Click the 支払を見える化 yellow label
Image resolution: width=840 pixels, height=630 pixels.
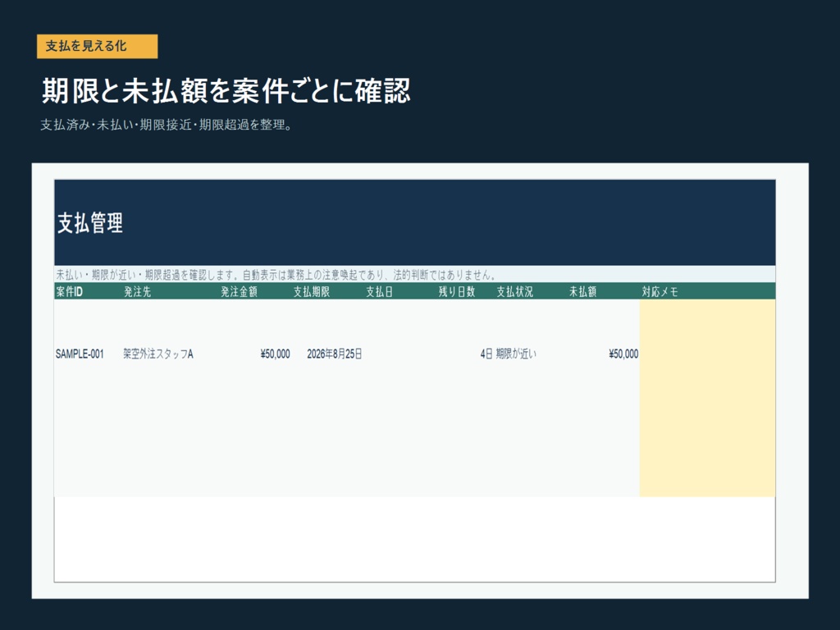click(x=97, y=46)
